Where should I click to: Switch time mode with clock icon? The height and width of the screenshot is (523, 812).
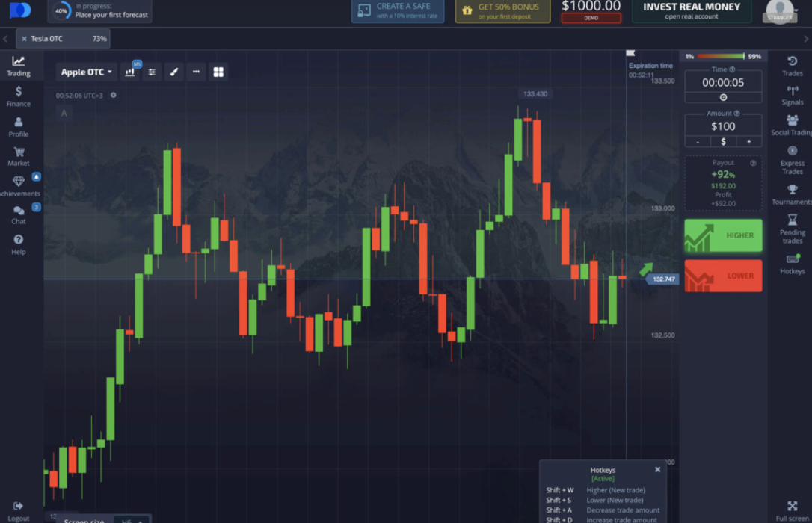[723, 97]
